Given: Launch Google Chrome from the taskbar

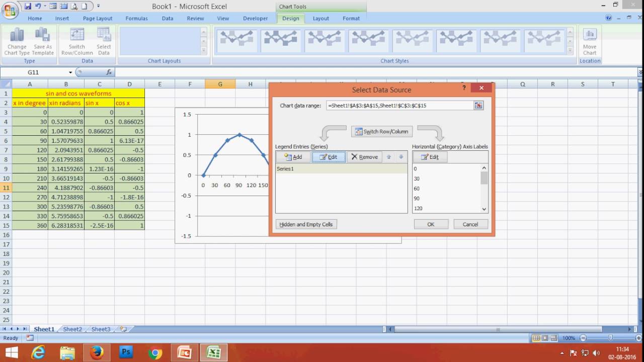Looking at the screenshot, I should 155,352.
